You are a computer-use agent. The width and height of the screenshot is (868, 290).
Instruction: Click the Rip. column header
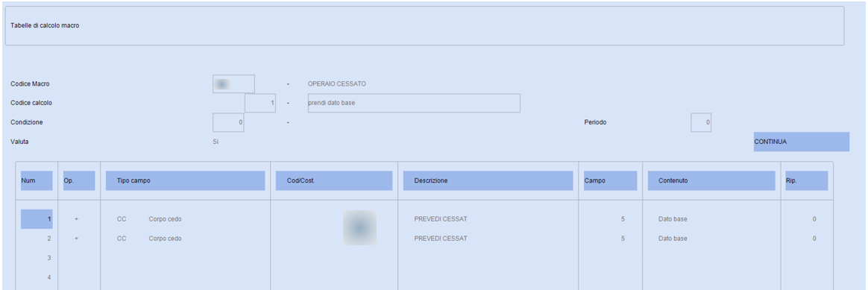(807, 181)
